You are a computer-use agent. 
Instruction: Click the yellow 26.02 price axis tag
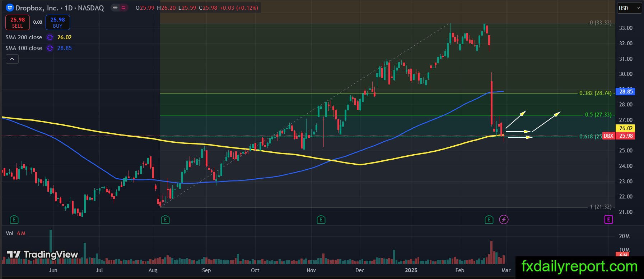(625, 128)
